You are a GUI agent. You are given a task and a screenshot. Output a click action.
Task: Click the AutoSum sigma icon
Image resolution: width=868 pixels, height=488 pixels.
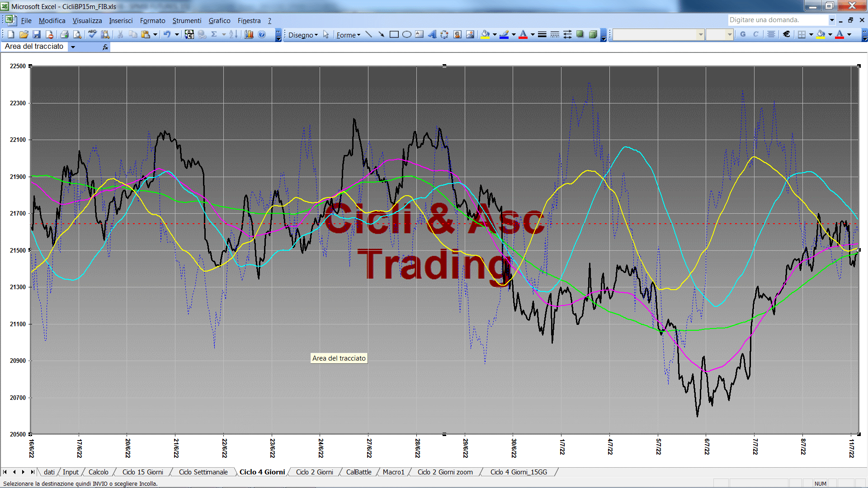[x=214, y=34]
